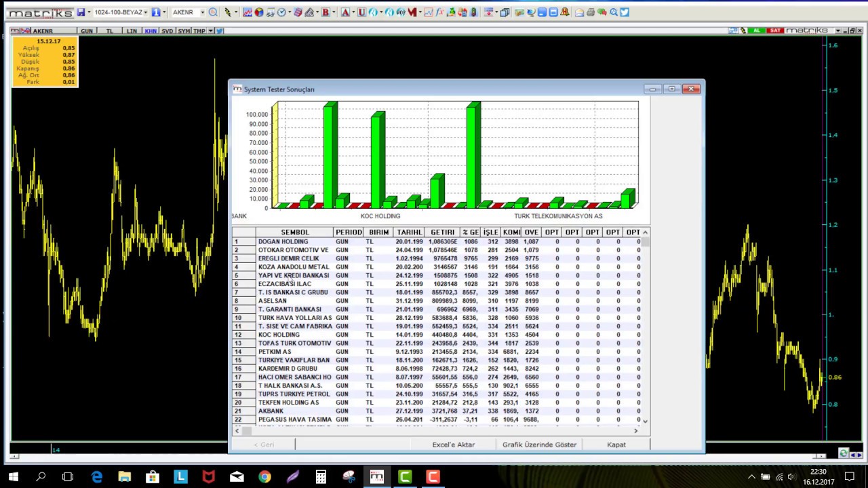The height and width of the screenshot is (488, 868).
Task: Expand the arrow next to red B icon
Action: point(334,12)
